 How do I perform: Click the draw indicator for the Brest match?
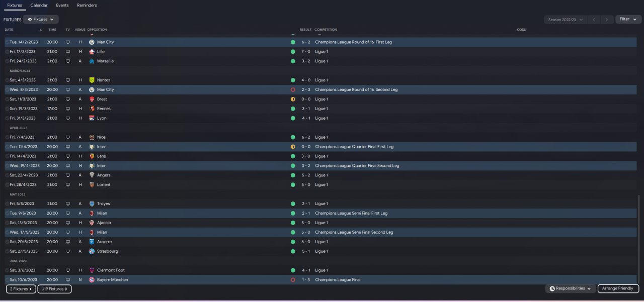pos(293,99)
